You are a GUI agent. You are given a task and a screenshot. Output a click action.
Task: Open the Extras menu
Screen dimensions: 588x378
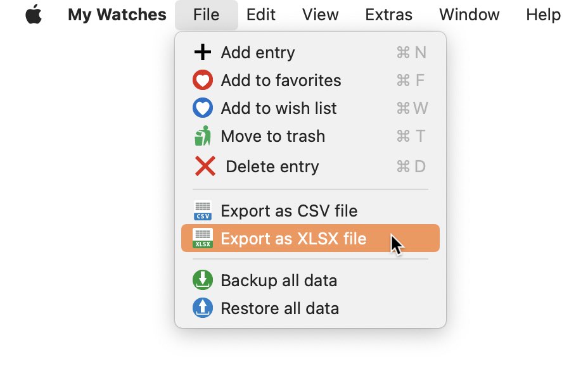[388, 15]
